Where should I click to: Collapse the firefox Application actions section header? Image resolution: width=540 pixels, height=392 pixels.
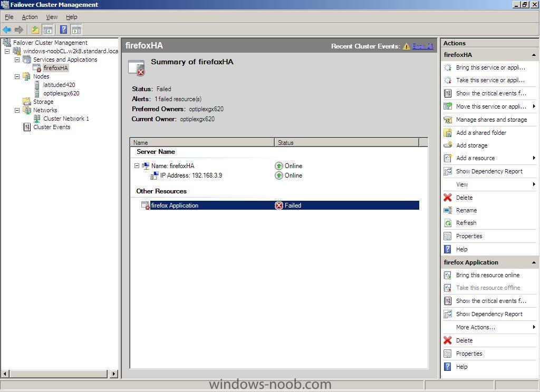(x=534, y=262)
